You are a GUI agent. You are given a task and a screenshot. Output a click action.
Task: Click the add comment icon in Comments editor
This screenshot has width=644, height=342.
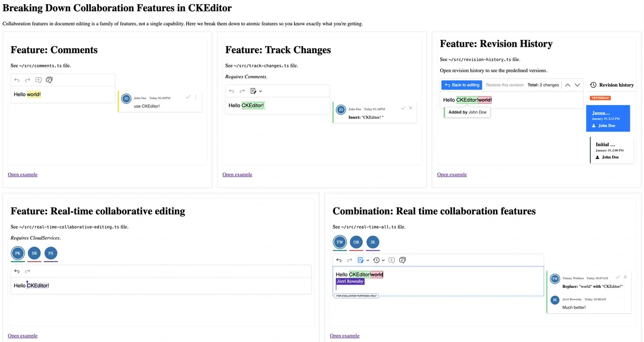click(38, 80)
